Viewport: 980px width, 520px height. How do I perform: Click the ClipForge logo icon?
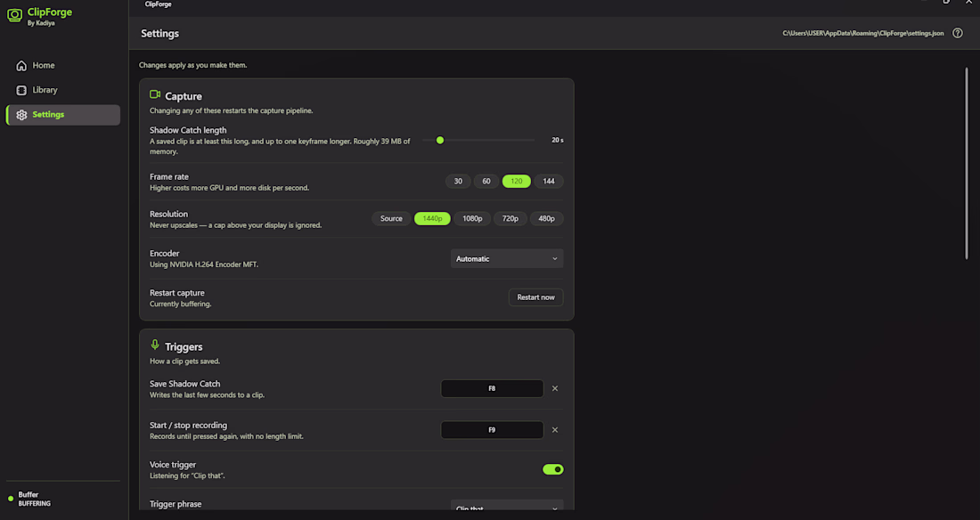point(14,15)
